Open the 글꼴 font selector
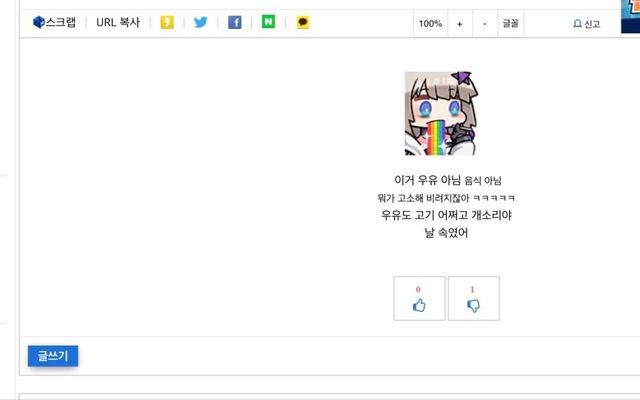The height and width of the screenshot is (400, 640). coord(511,24)
